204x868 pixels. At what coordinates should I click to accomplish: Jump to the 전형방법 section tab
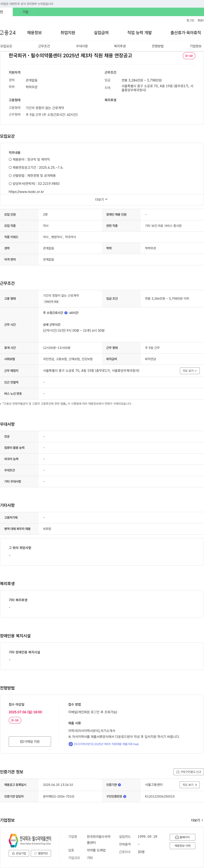(157, 46)
